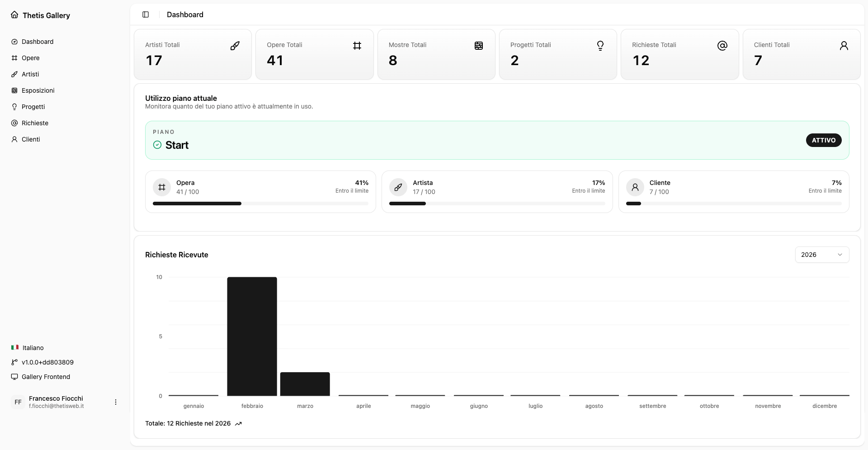
Task: Click the at-sign icon in Richieste Totali card
Action: click(x=722, y=46)
